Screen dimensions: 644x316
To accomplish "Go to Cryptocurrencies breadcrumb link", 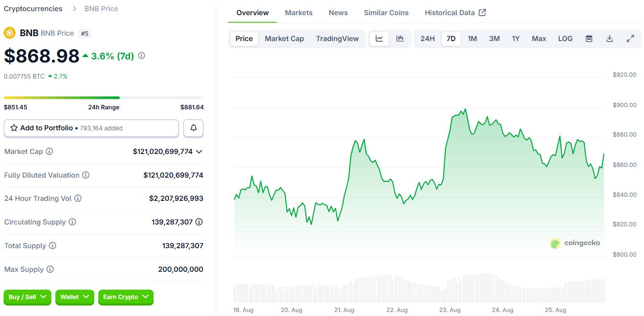I will coord(33,8).
